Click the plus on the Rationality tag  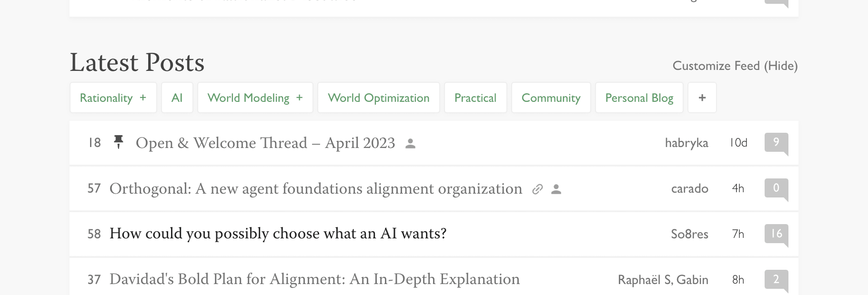pos(143,98)
